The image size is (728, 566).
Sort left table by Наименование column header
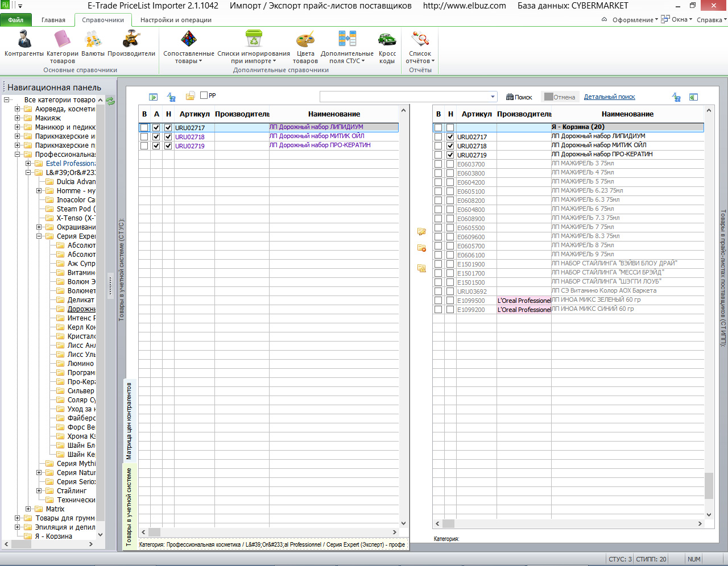tap(334, 114)
